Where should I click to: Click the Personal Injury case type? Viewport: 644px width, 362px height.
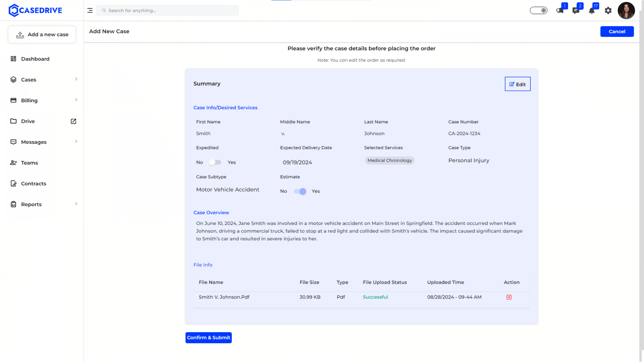(468, 160)
